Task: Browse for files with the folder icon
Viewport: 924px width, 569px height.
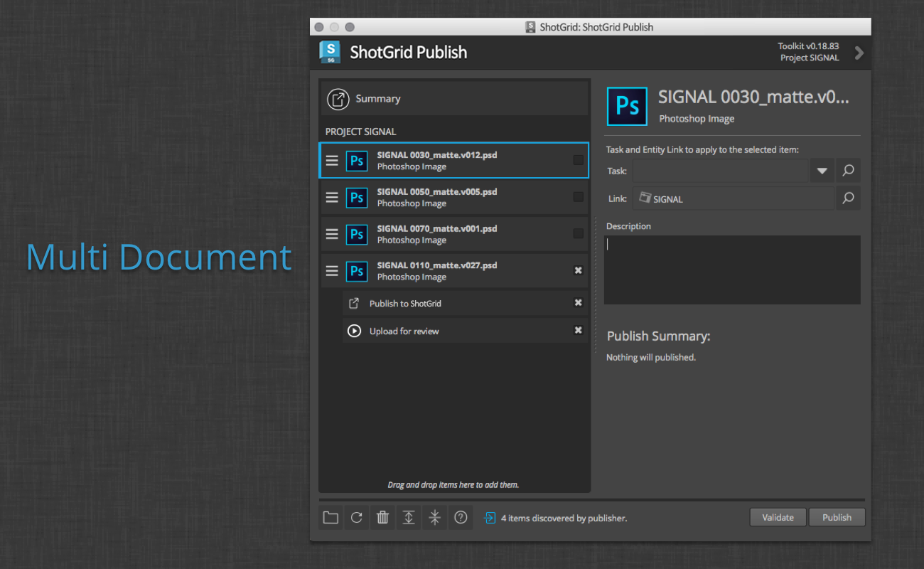Action: 331,518
